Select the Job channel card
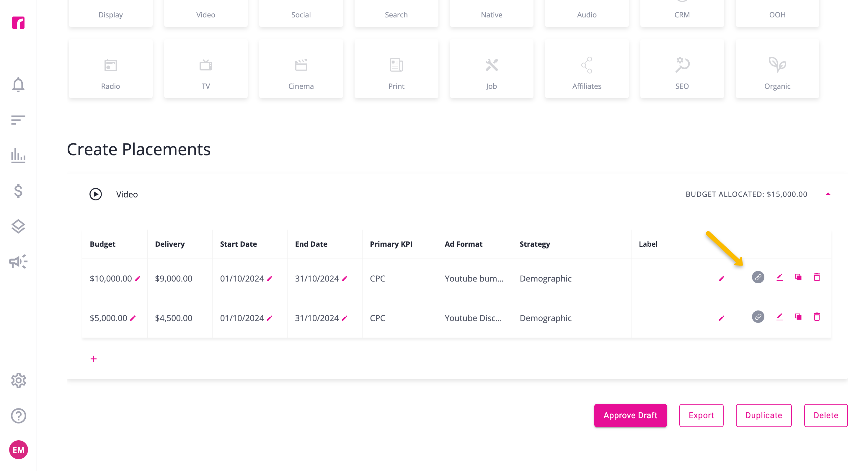Screen dimensions: 868x471 492,69
